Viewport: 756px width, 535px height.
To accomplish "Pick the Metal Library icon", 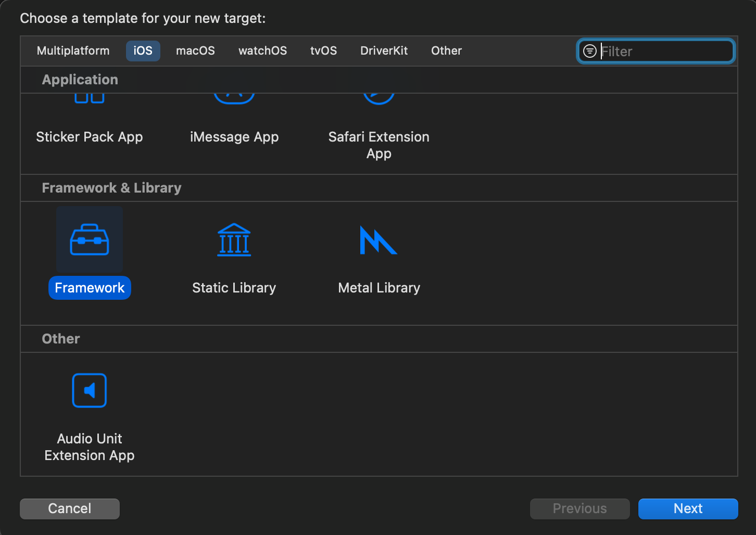I will coord(379,240).
